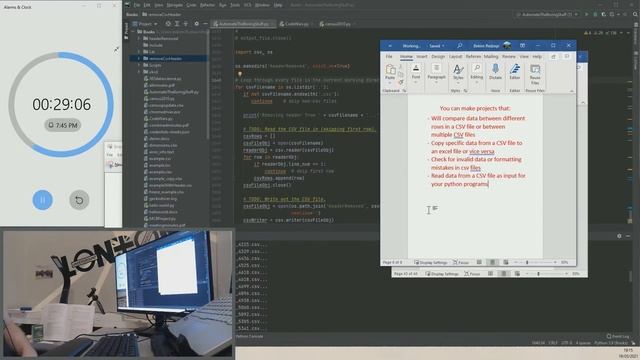Open the Font group in Word ribbon
Viewport: 640px width, 360px height.
coord(416,73)
